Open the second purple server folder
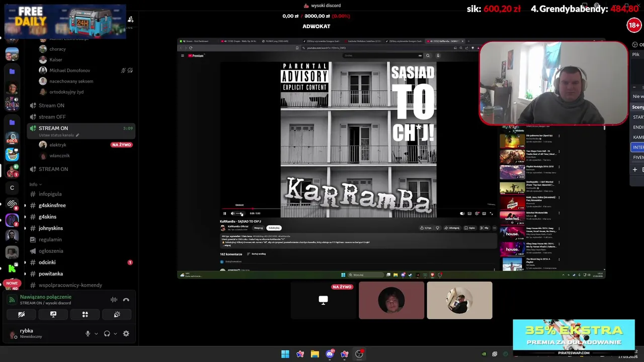This screenshot has width=644, height=362. [12, 122]
